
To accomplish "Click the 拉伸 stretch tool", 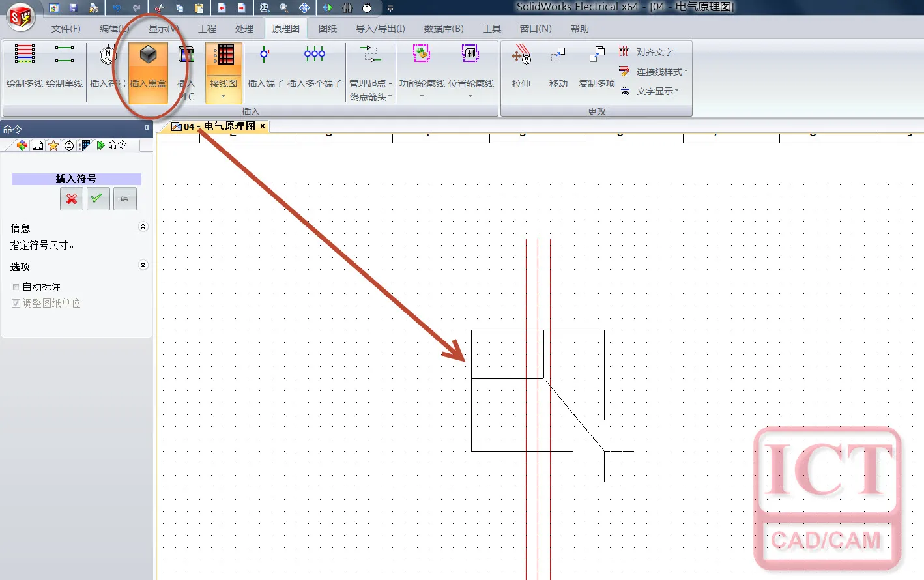I will click(521, 66).
